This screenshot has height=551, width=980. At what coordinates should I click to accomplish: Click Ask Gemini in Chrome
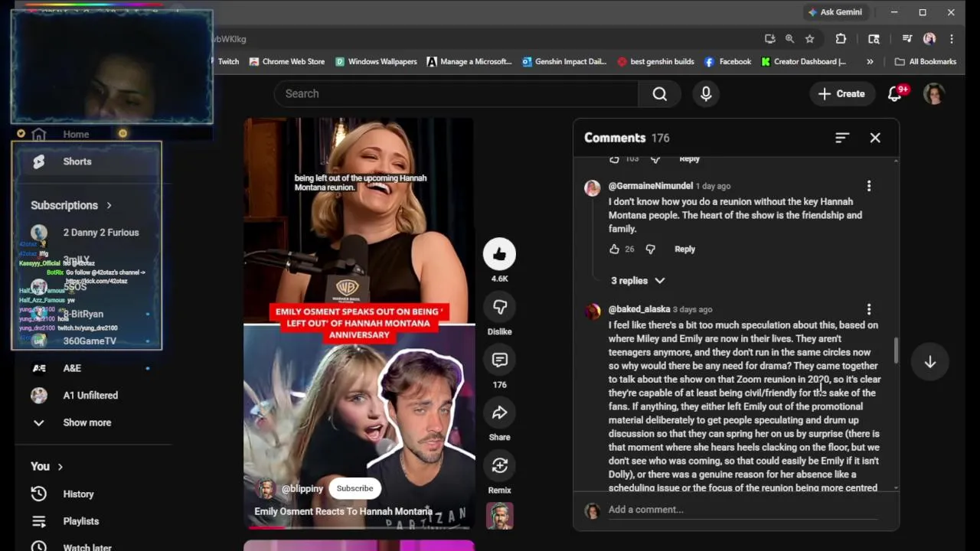tap(835, 12)
